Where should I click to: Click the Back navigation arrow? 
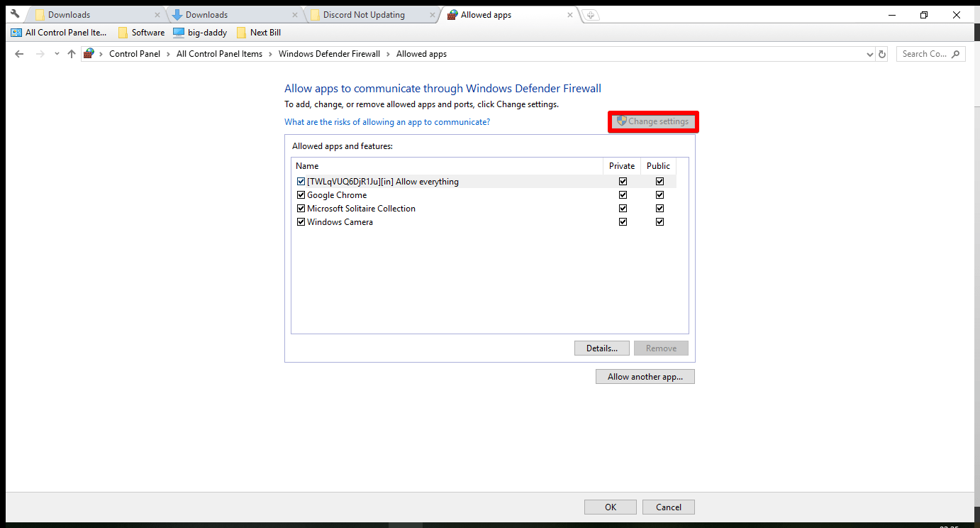[x=19, y=53]
